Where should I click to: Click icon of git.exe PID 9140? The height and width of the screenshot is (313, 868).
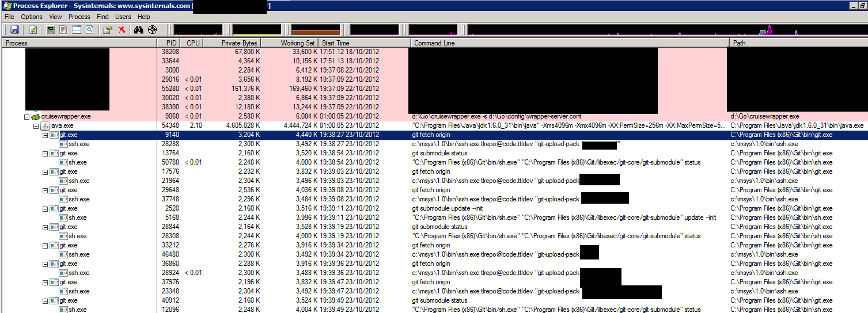click(x=54, y=135)
